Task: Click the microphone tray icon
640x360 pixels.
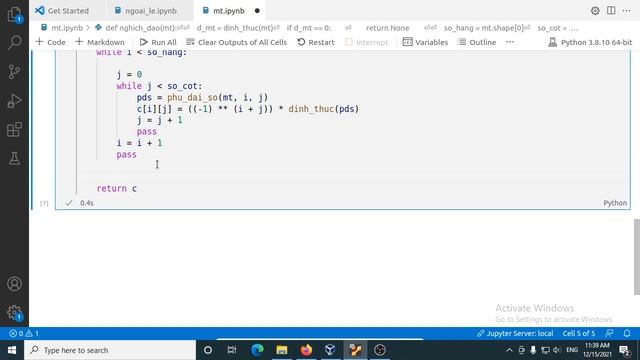Action: click(533, 350)
